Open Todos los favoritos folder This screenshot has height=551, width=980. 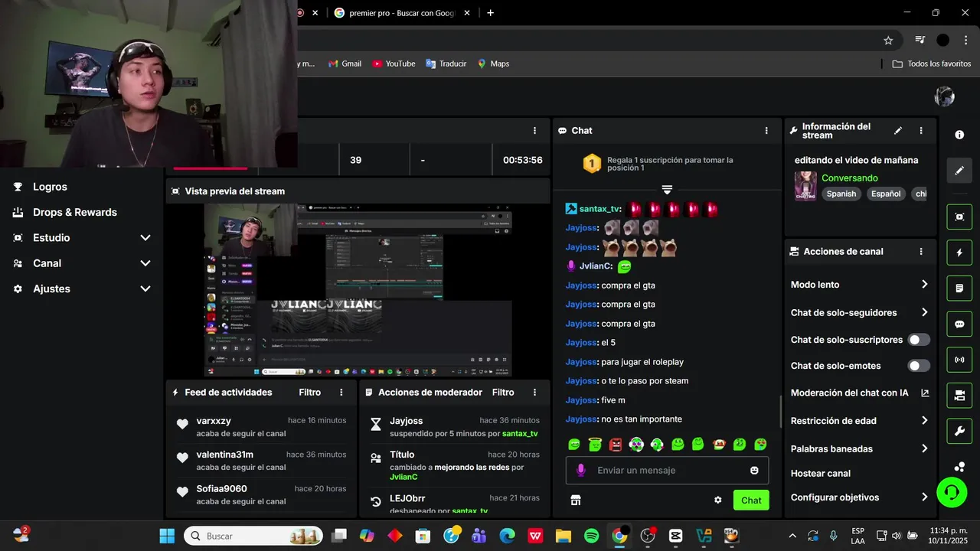tap(932, 64)
